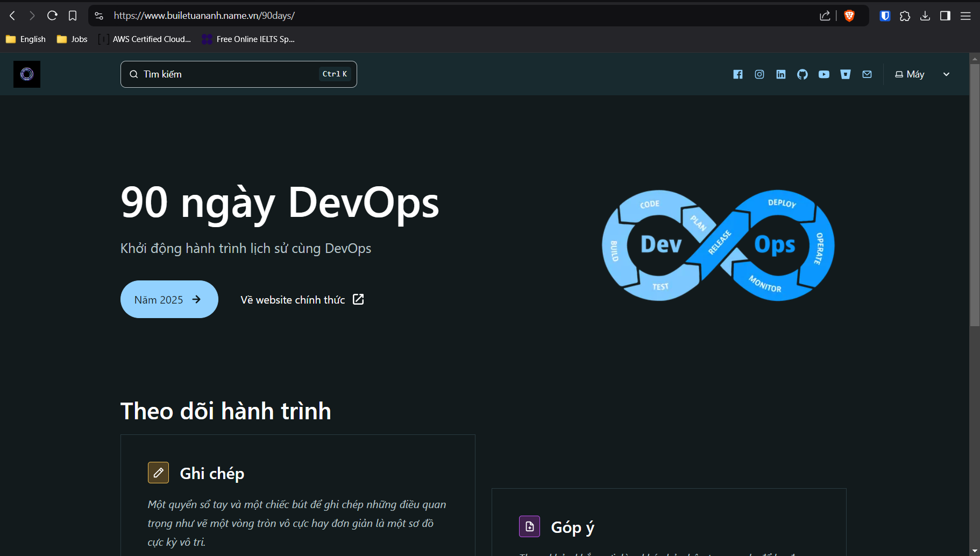Open the email contact icon
This screenshot has height=556, width=980.
coord(867,74)
